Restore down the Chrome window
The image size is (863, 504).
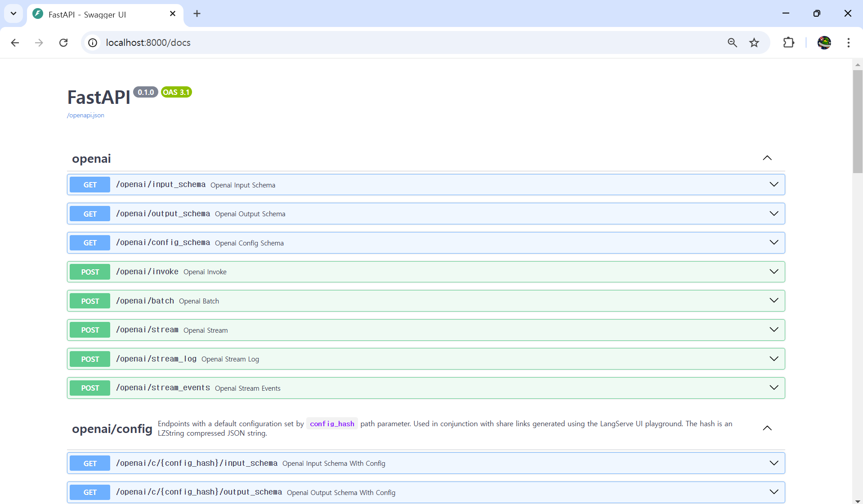(x=817, y=13)
